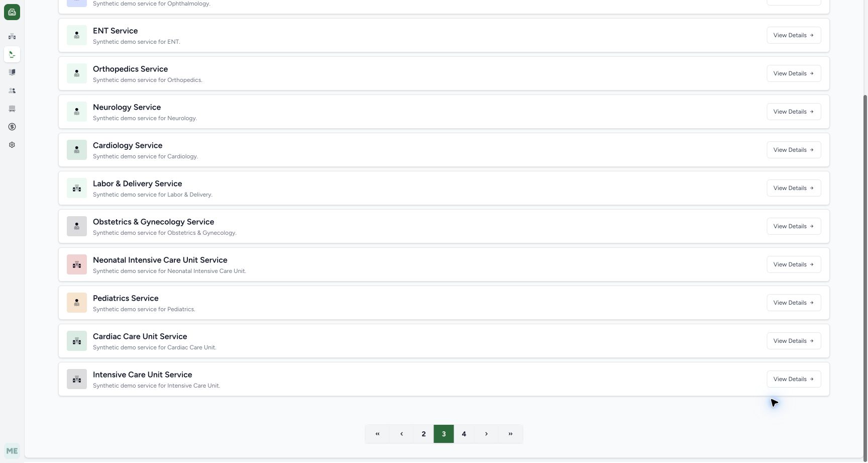View details for Neonatal Intensive Care Unit

[794, 264]
